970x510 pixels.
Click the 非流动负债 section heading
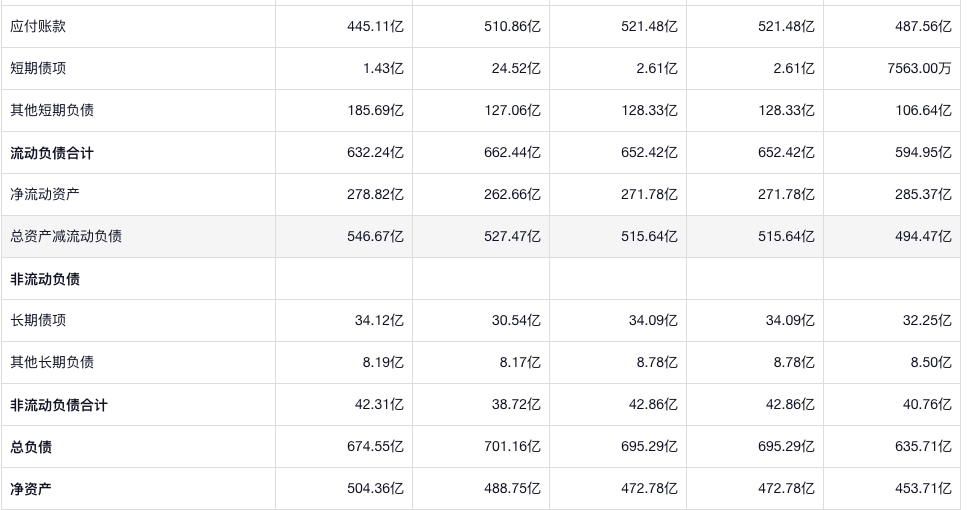coord(45,279)
